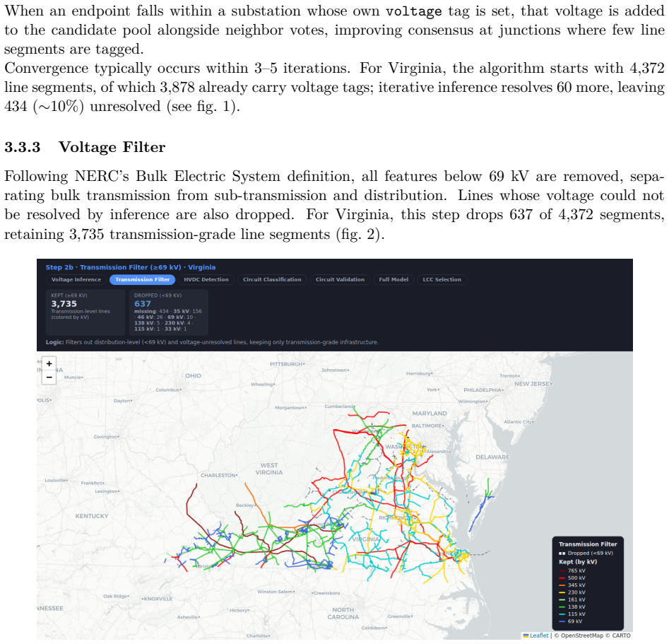Open the Full Model tab
This screenshot has width=669, height=644.
[393, 280]
